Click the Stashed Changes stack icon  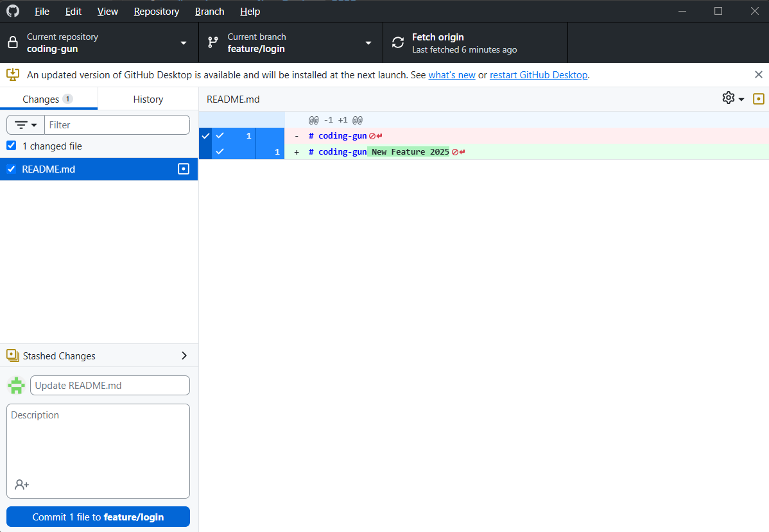point(13,356)
